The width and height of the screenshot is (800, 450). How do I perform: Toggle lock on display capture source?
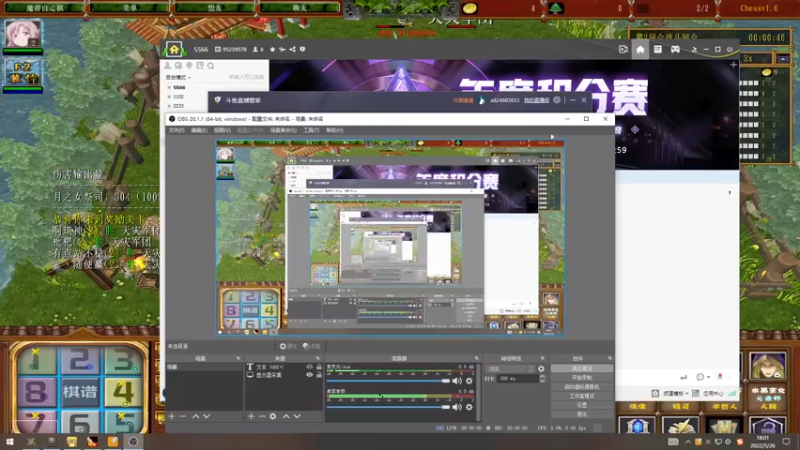click(319, 375)
